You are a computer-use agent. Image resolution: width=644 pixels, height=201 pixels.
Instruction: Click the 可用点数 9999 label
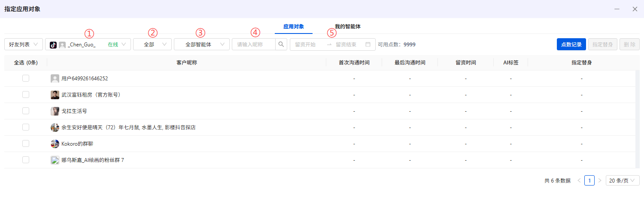click(396, 44)
